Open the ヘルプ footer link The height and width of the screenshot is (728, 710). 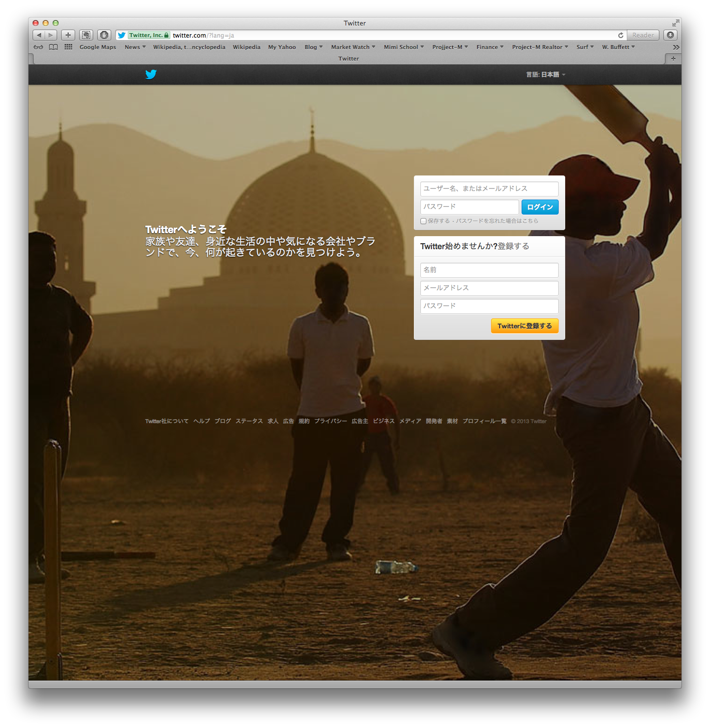pyautogui.click(x=202, y=421)
